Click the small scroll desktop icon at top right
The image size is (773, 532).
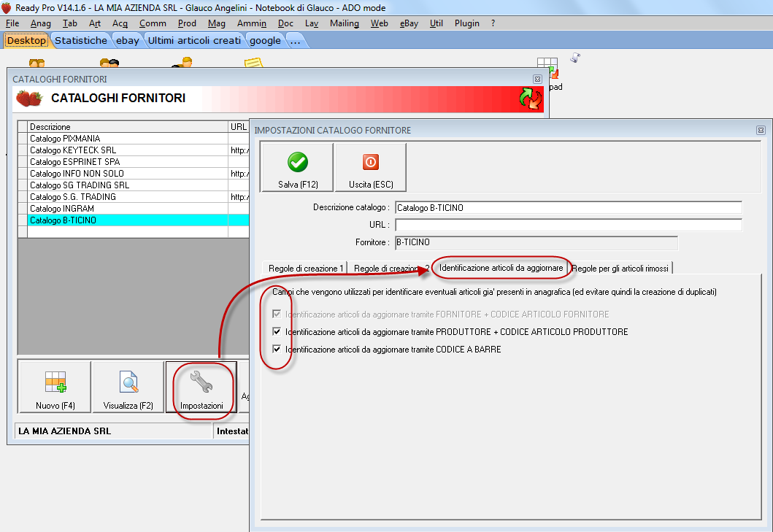[x=574, y=58]
